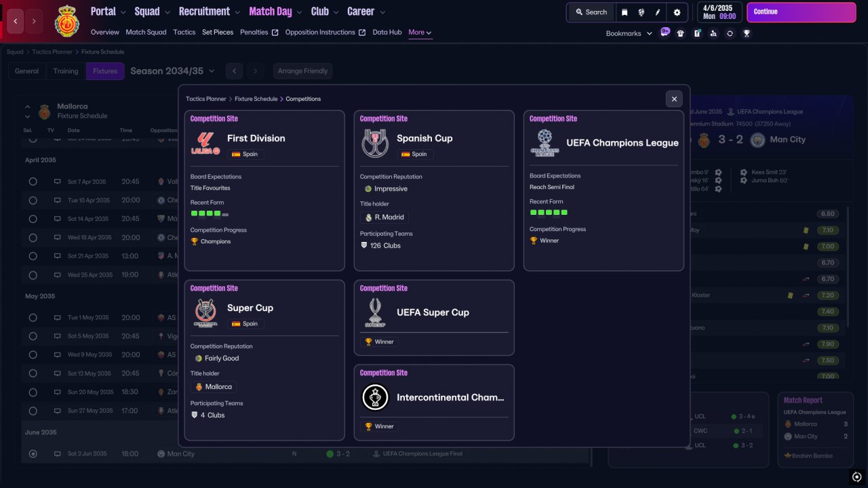Select the Tue 1 May 2035 fixture radio
This screenshot has width=868, height=488.
(x=33, y=317)
